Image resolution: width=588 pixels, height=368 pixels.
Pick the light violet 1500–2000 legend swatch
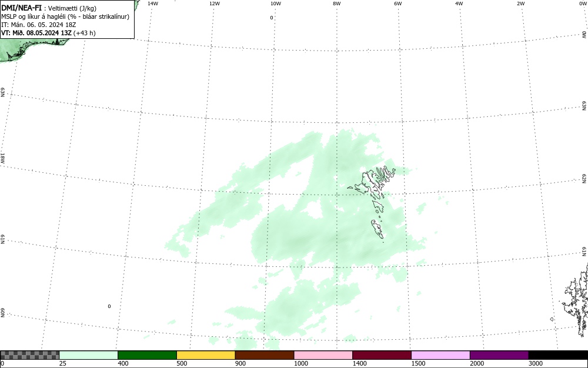440,355
